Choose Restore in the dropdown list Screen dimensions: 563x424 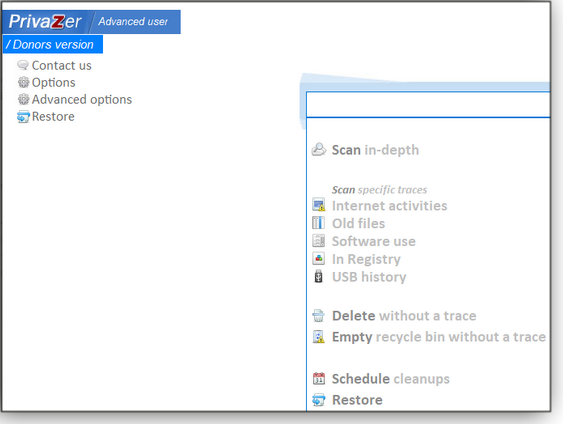(x=357, y=400)
